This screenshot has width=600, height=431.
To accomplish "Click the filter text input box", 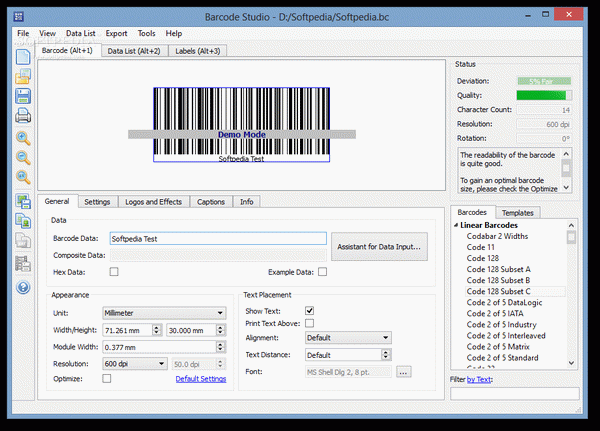I will [x=515, y=394].
